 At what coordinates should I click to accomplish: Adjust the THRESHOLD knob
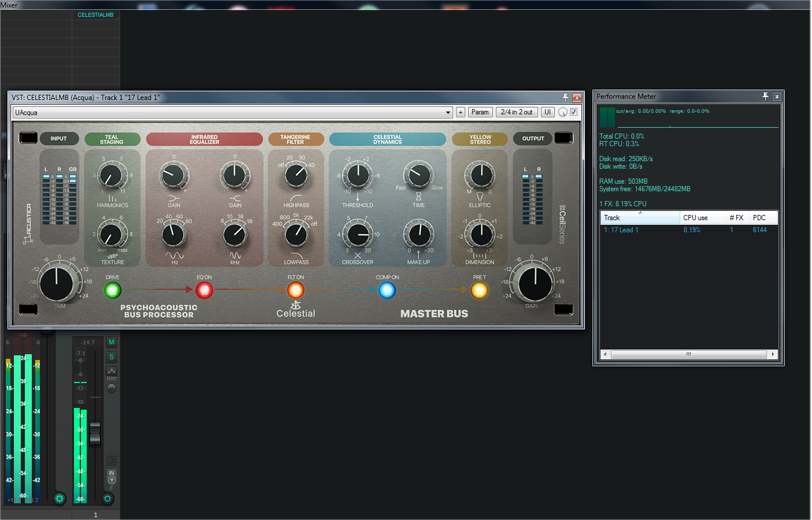coord(358,176)
